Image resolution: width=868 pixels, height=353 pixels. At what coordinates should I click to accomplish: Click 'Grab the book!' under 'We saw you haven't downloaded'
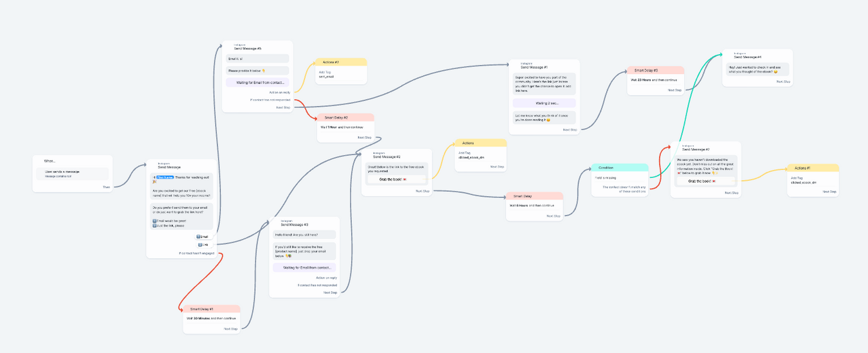point(706,180)
